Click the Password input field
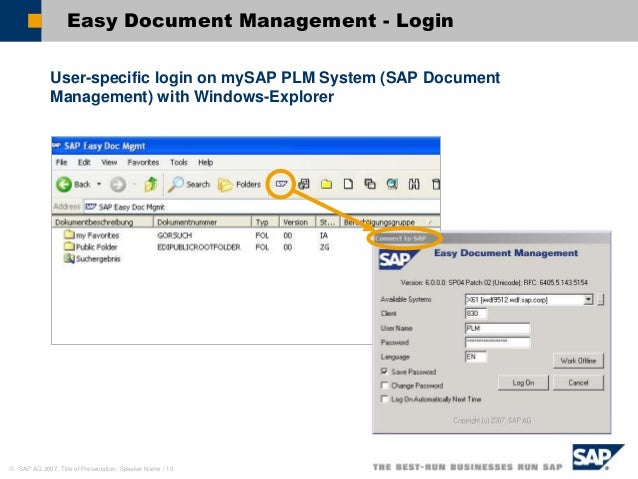The image size is (638, 479). point(497,342)
